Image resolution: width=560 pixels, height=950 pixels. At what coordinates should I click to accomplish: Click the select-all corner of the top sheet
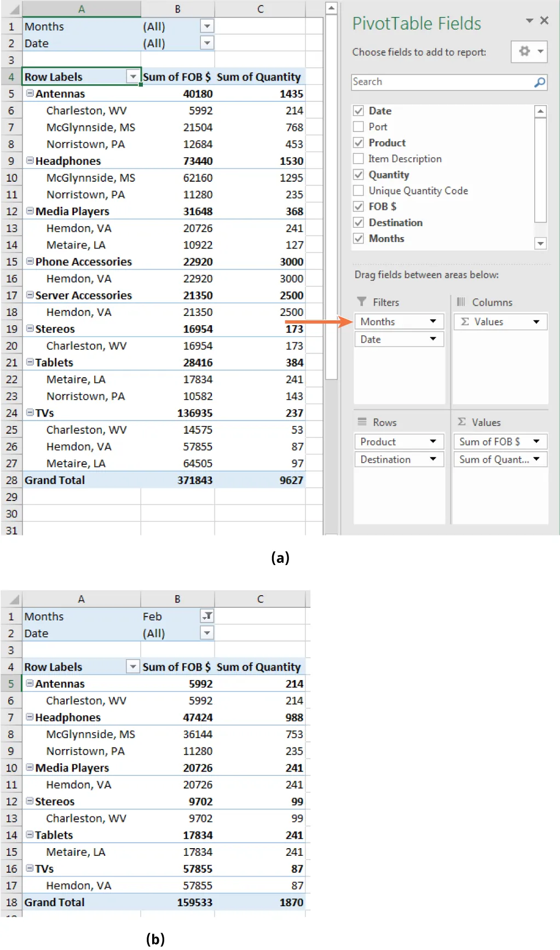tap(12, 9)
